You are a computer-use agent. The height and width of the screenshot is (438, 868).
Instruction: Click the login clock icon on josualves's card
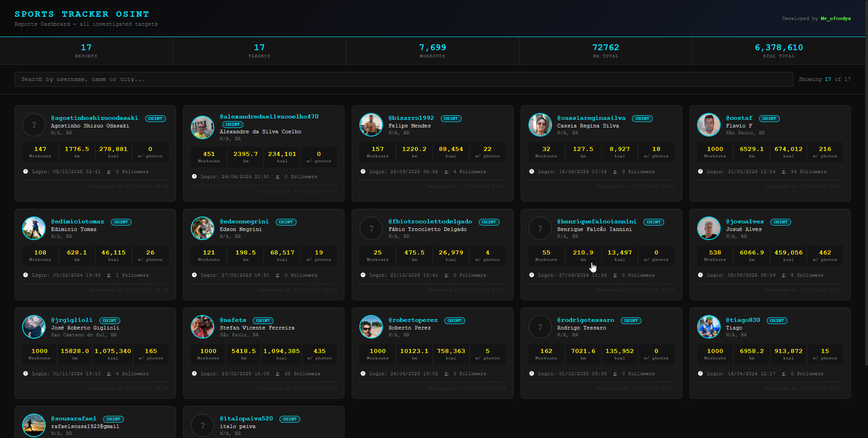[x=700, y=275]
